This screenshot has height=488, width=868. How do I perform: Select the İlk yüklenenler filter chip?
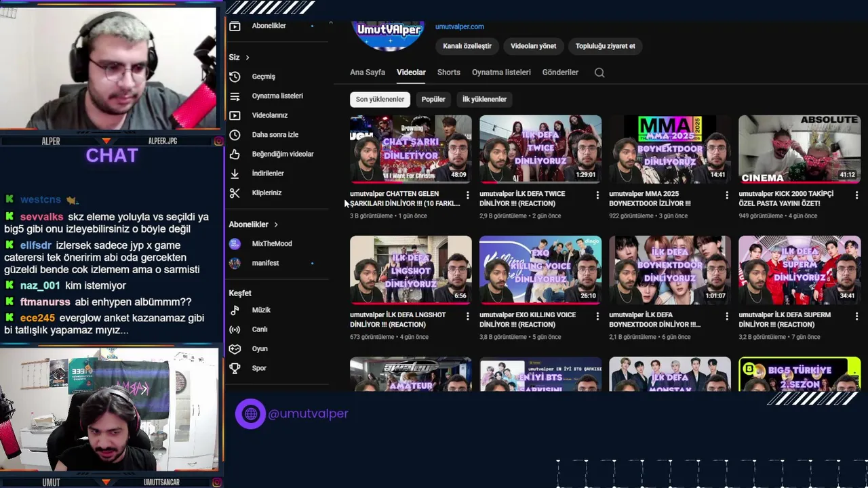click(x=484, y=100)
